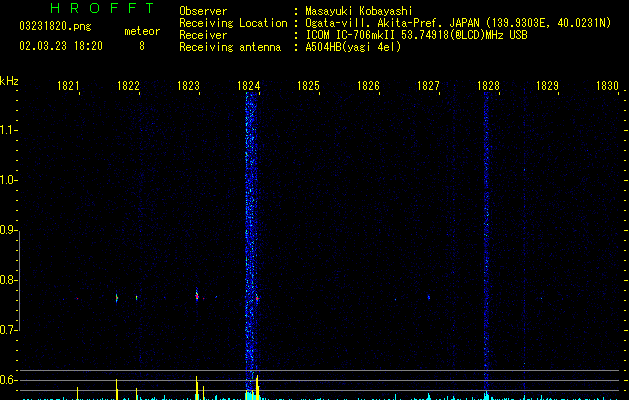Click the 1827 time axis mark
The image size is (629, 400).
pyautogui.click(x=428, y=86)
